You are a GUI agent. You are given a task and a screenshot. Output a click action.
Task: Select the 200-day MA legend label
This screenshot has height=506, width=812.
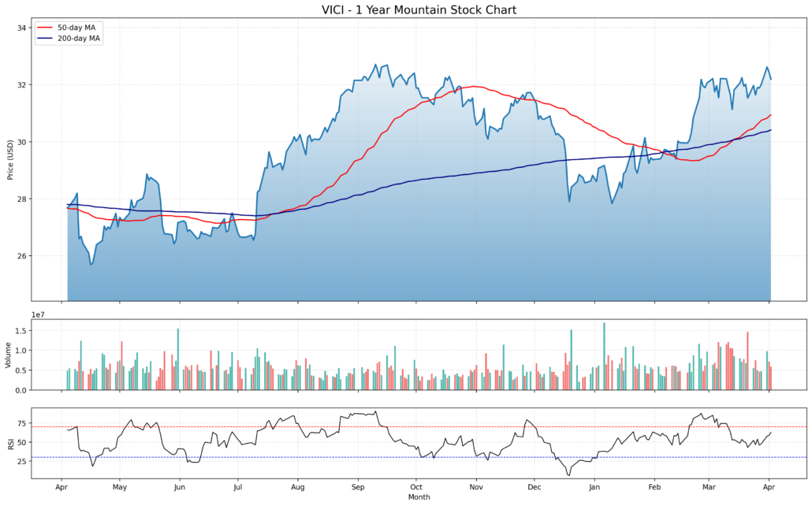coord(79,39)
